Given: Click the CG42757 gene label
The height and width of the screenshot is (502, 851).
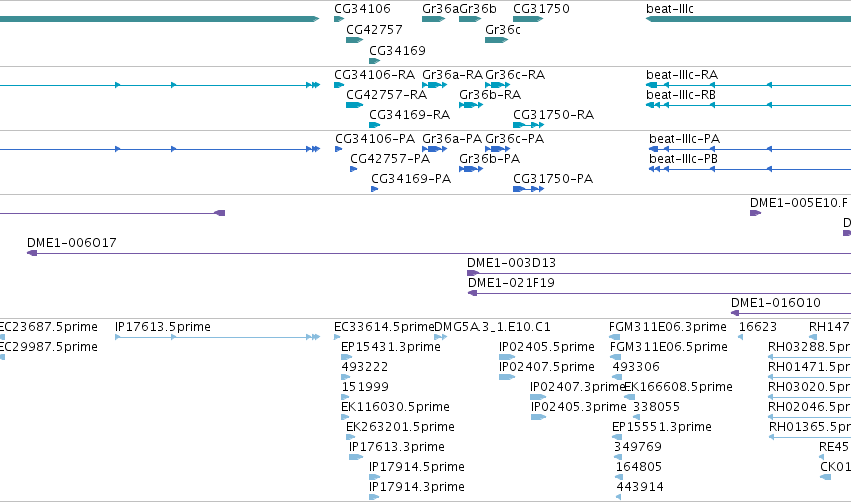Looking at the screenshot, I should pos(374,30).
